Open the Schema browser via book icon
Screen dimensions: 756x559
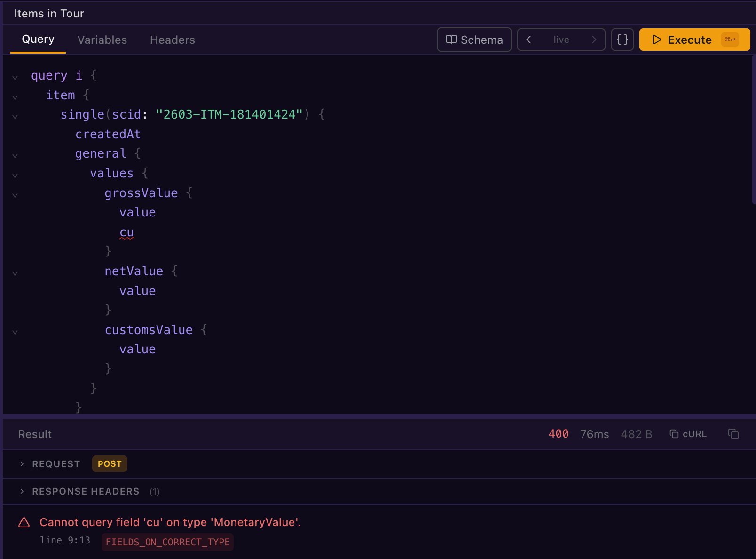point(451,40)
